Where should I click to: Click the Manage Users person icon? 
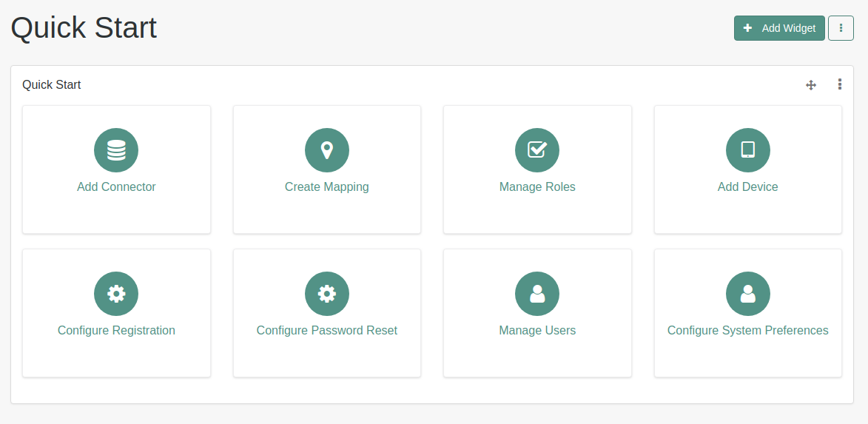pyautogui.click(x=537, y=293)
